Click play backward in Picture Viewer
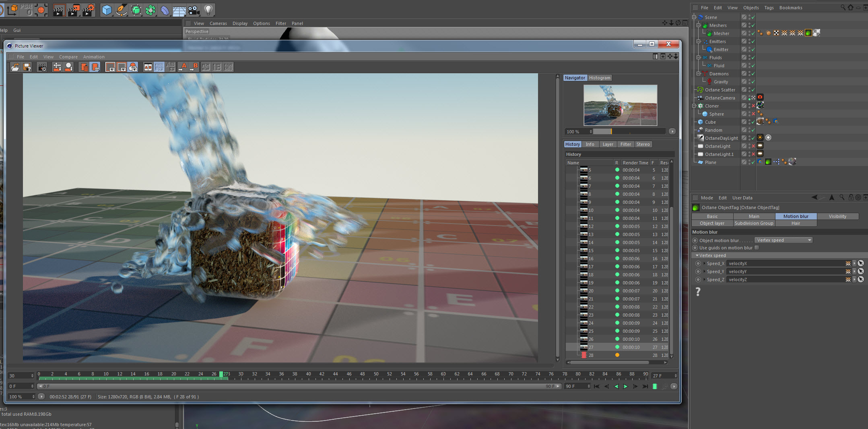 616,386
